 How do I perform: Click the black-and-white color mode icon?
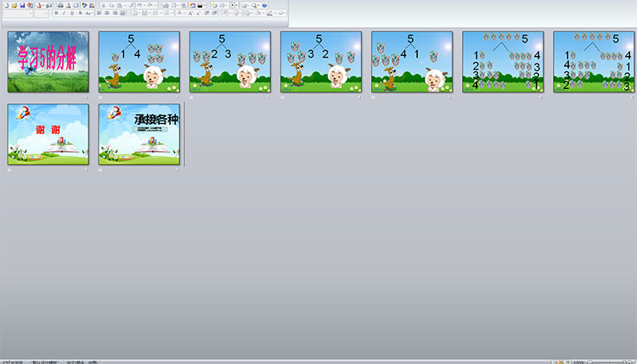coord(200,5)
